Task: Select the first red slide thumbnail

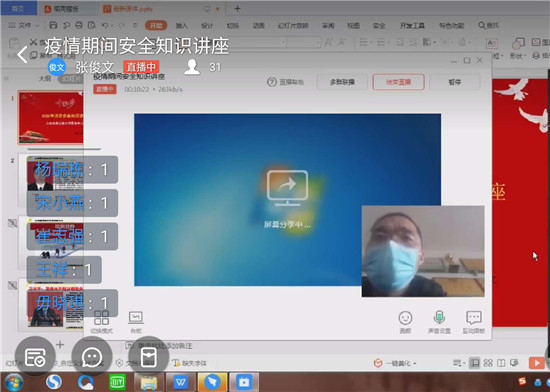Action: 51,117
